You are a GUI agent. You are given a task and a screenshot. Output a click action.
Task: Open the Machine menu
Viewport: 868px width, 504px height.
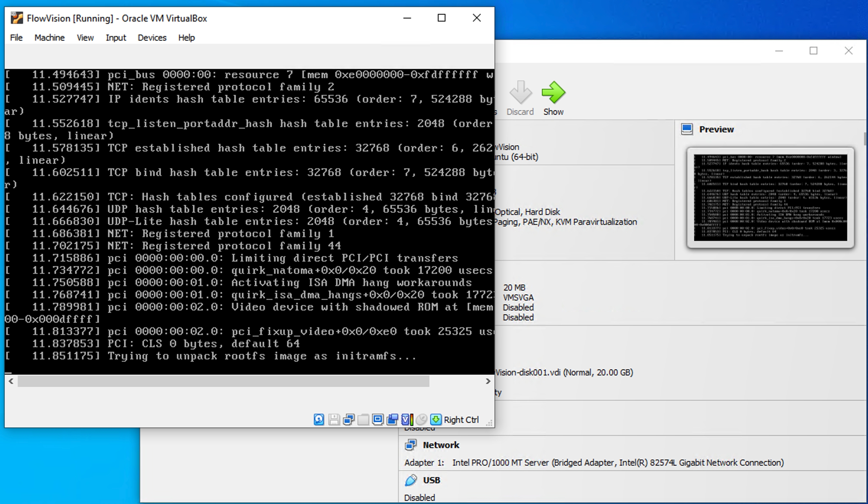tap(49, 37)
